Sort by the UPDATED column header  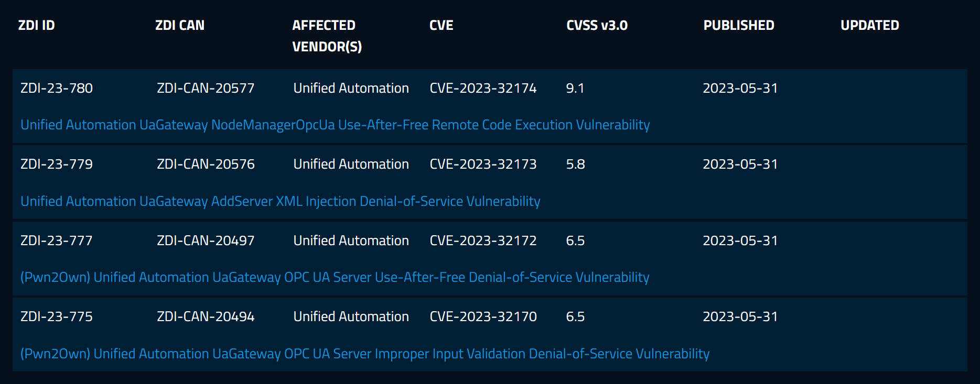[x=870, y=25]
